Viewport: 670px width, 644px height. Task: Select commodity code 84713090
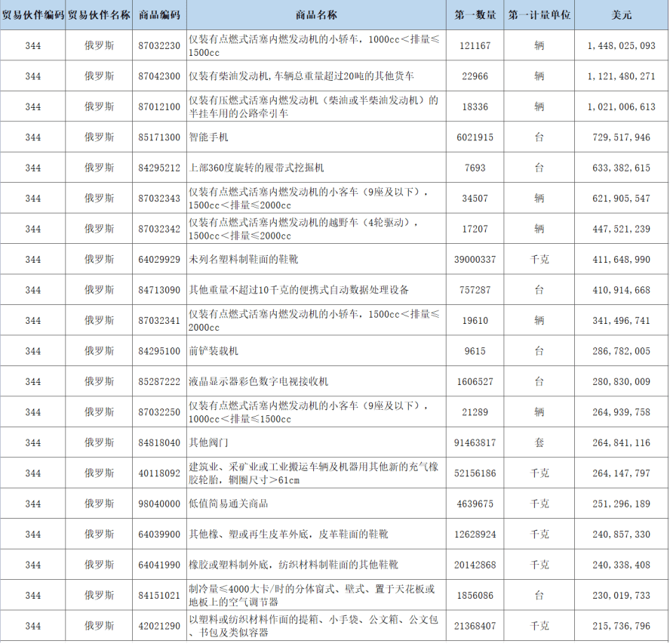coord(159,290)
